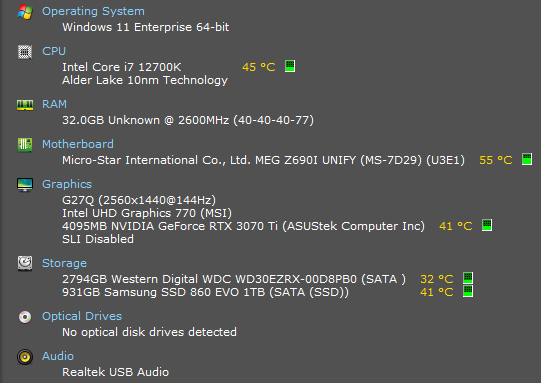Select the Intel Core i7 12700K text
Screen dimensions: 541x383
(121, 67)
